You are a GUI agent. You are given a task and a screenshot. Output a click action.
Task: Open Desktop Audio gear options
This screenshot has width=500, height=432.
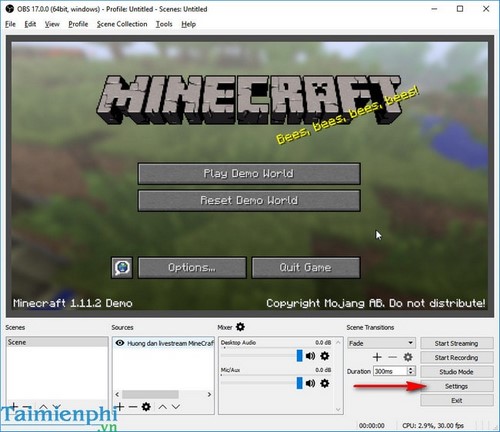325,356
